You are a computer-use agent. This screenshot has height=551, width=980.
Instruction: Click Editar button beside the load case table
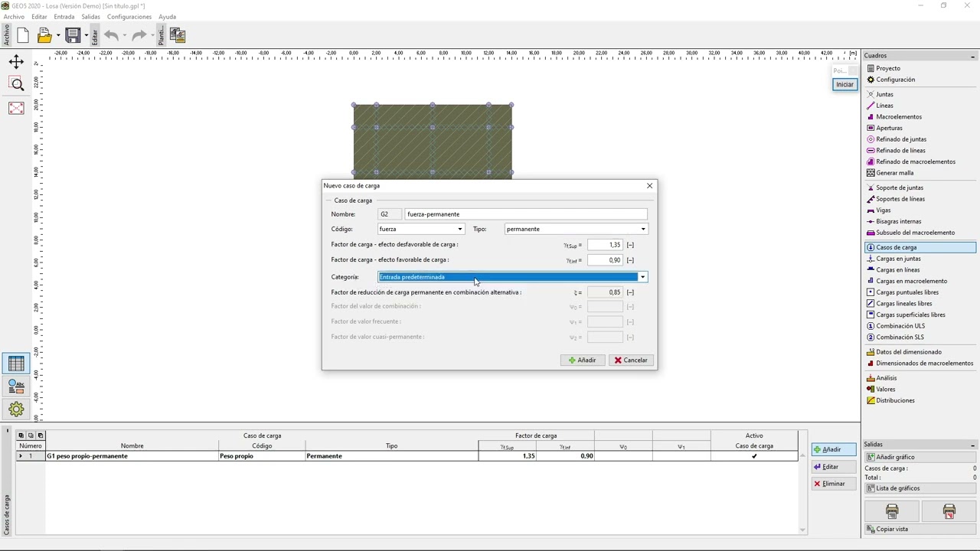tap(833, 467)
